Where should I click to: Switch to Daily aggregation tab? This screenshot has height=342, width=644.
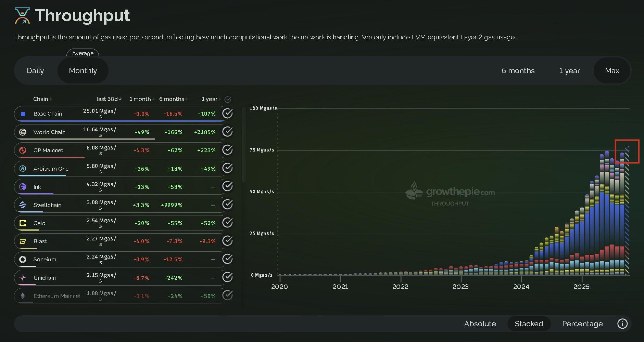[x=36, y=71]
